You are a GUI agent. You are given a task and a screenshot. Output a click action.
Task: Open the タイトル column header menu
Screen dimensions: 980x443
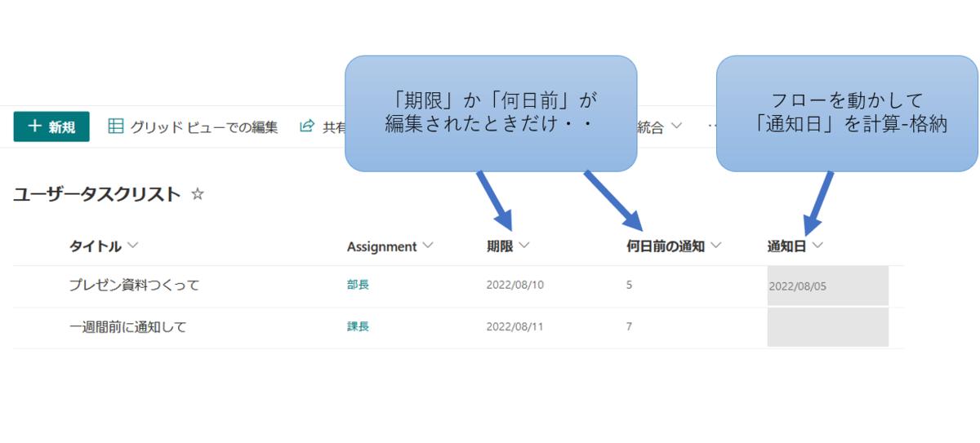point(104,246)
